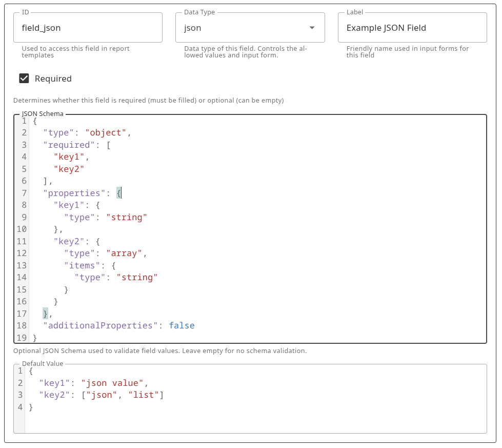Click the "items" key on line 13

pyautogui.click(x=82, y=265)
